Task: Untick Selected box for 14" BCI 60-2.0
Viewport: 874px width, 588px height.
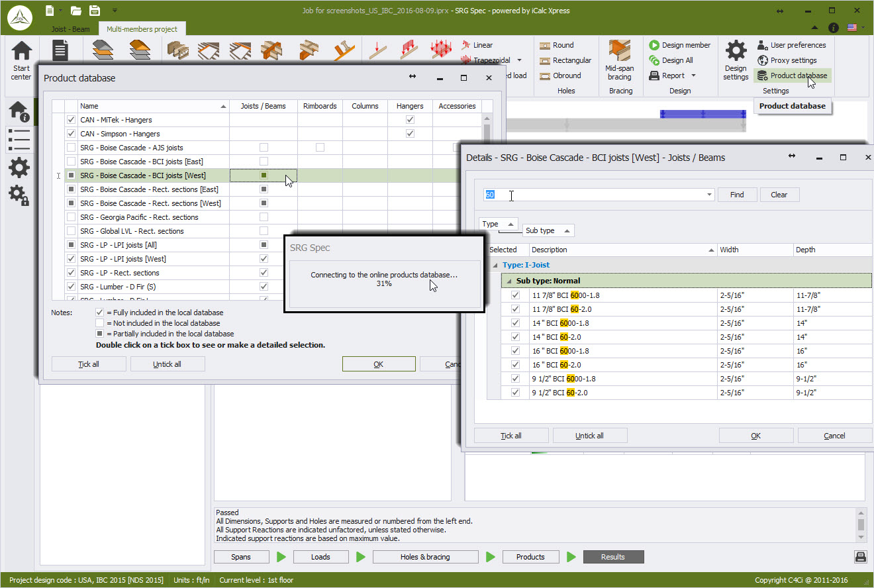Action: (x=515, y=337)
